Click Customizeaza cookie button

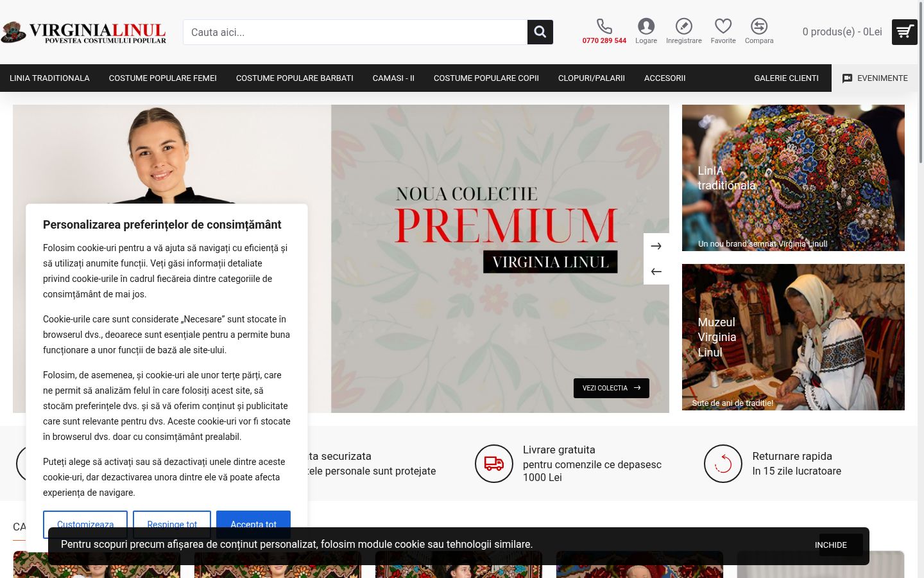85,524
